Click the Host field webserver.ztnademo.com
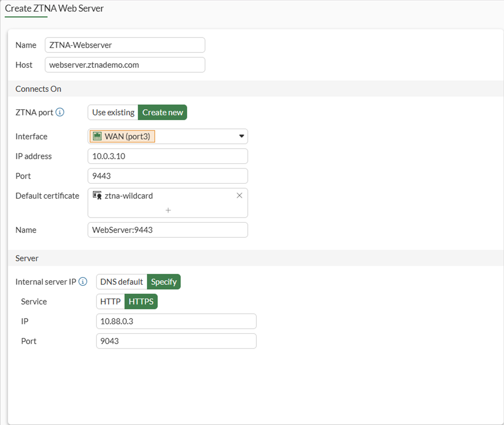Image resolution: width=504 pixels, height=425 pixels. pyautogui.click(x=125, y=65)
